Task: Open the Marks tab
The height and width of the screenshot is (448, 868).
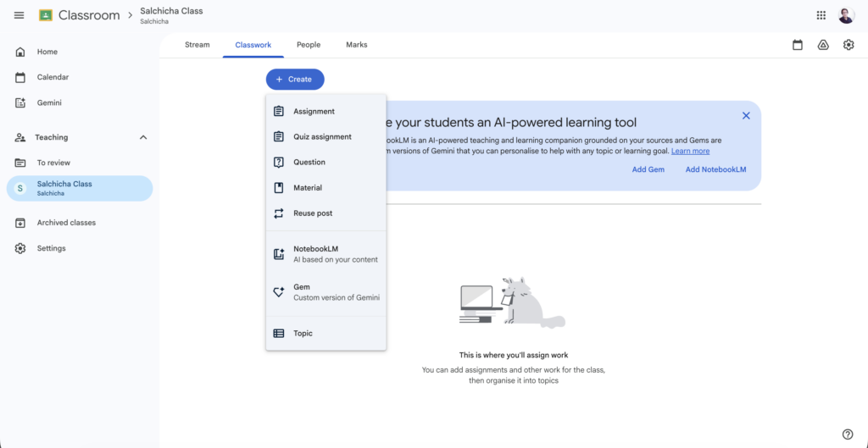Action: click(357, 45)
